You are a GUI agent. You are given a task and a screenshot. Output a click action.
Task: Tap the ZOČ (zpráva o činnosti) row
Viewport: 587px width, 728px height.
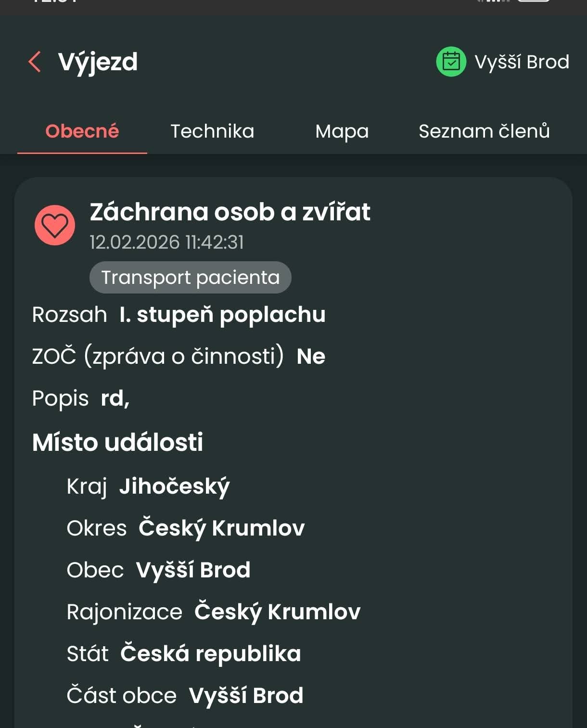(x=179, y=357)
